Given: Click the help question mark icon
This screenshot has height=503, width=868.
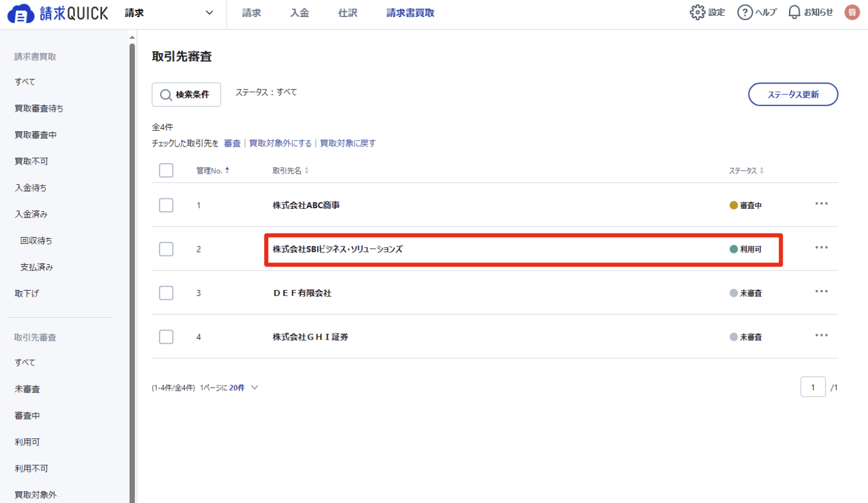Looking at the screenshot, I should coord(745,12).
